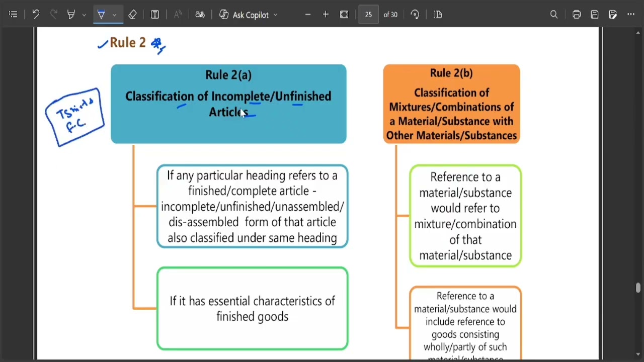Save the PDF file
The width and height of the screenshot is (644, 362).
tap(595, 15)
